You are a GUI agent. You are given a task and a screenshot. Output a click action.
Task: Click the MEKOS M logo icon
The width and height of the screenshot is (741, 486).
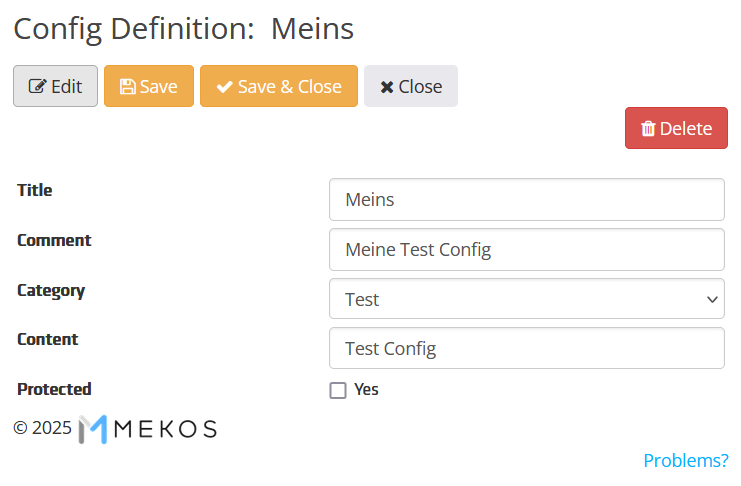(92, 429)
